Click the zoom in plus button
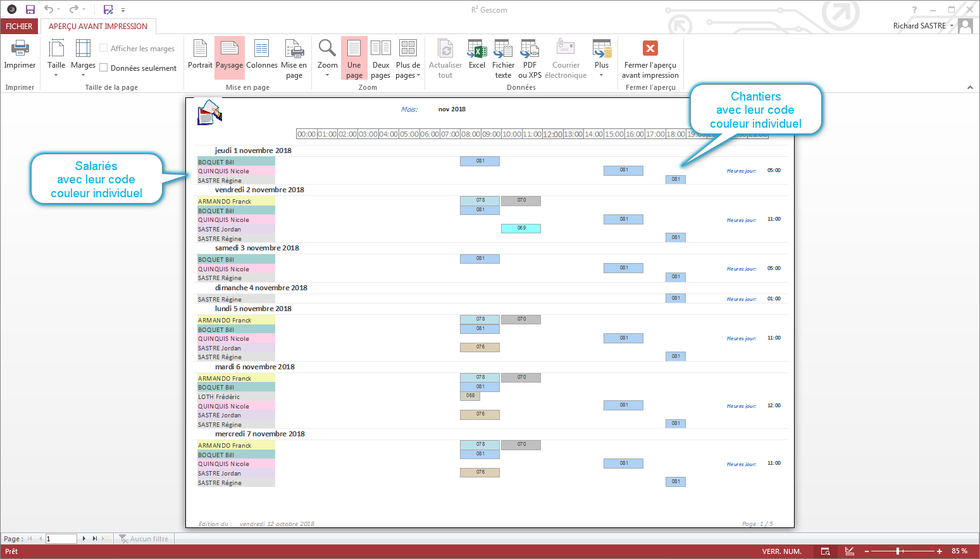The height and width of the screenshot is (559, 980). [x=940, y=551]
